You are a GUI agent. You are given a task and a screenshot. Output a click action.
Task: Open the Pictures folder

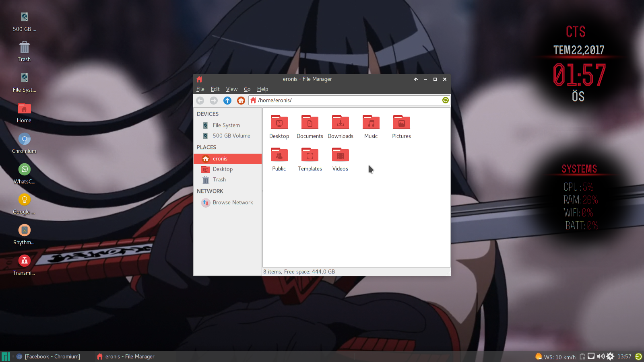[402, 127]
